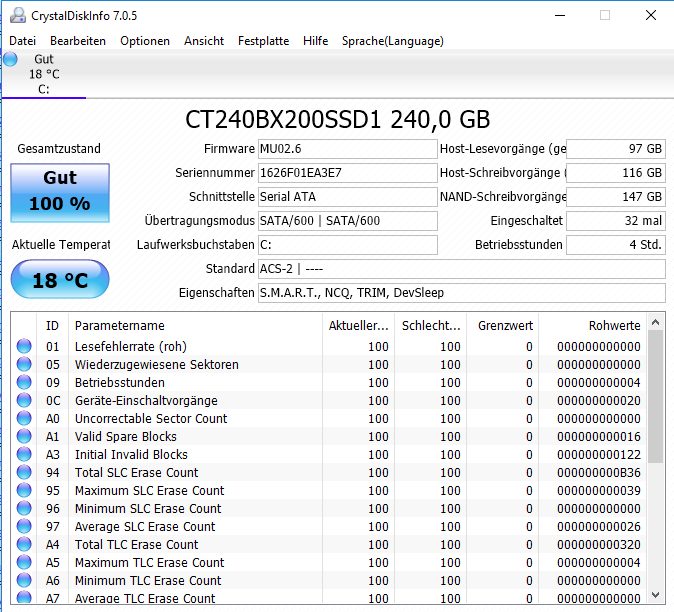Click the ID column header
Screen dimensions: 674x612
pos(52,326)
